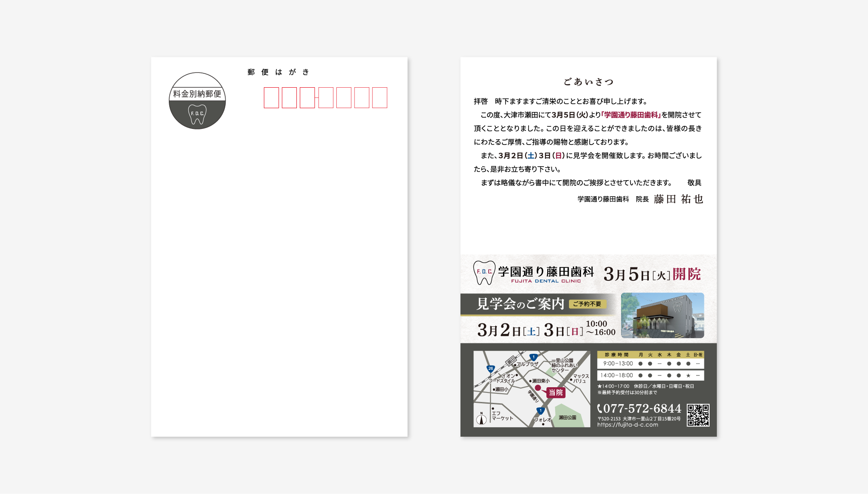This screenshot has height=494, width=868.
Task: Click the 10:00 ~16:00 time text
Action: (x=601, y=328)
